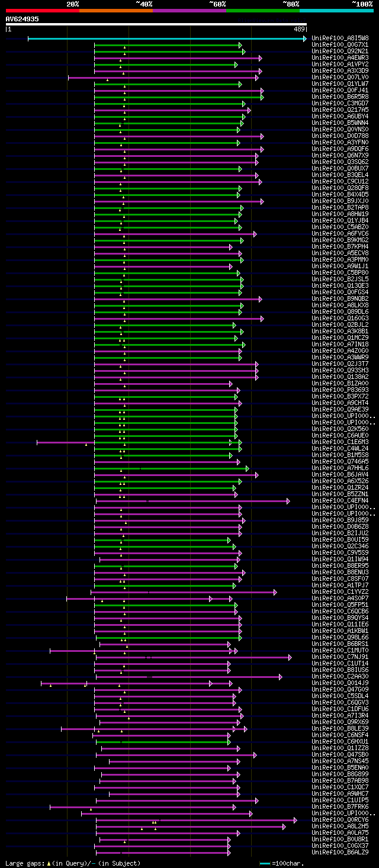The width and height of the screenshot is (379, 868).
Task: Select label UniRef100_A9DQF6
Action: pyautogui.click(x=340, y=149)
